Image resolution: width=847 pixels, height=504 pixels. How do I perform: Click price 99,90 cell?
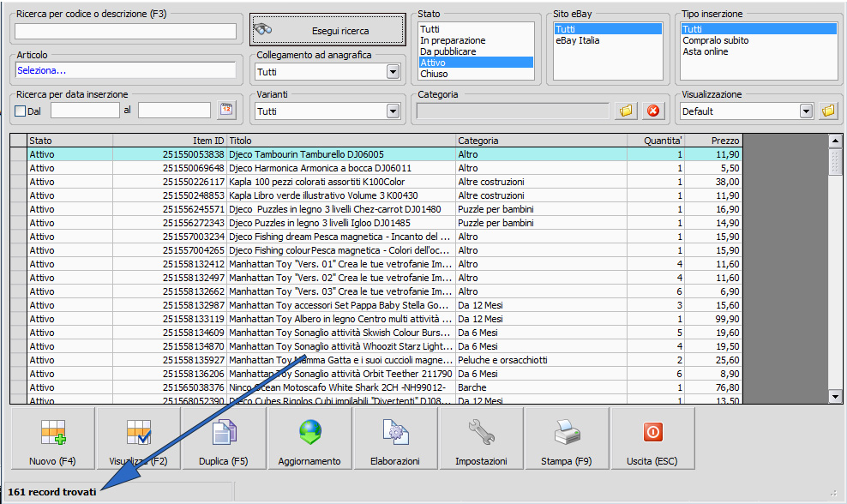(x=713, y=319)
